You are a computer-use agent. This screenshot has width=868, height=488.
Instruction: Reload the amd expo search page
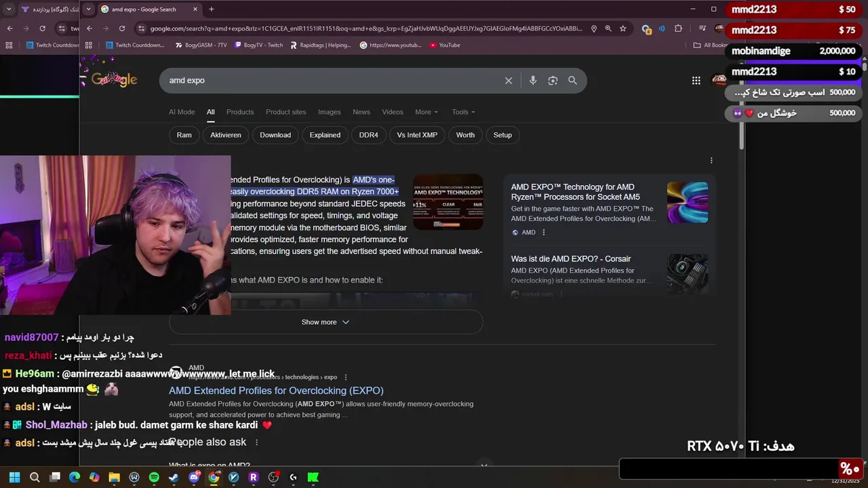[122, 28]
